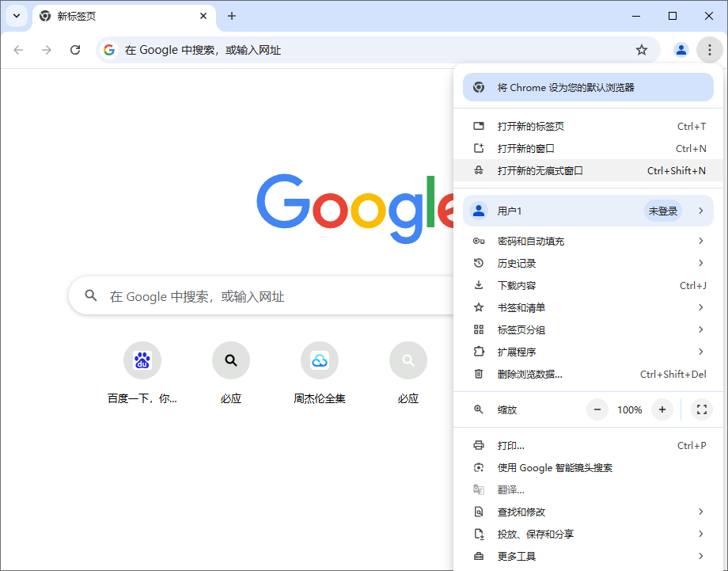Click the extensions puzzle icon
This screenshot has height=571, width=728.
[x=479, y=352]
